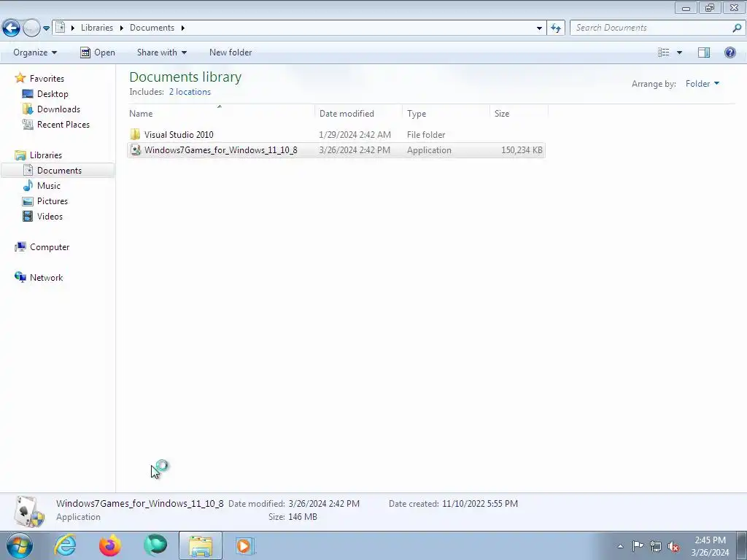Launch Firefox from taskbar
The image size is (747, 560).
click(110, 545)
